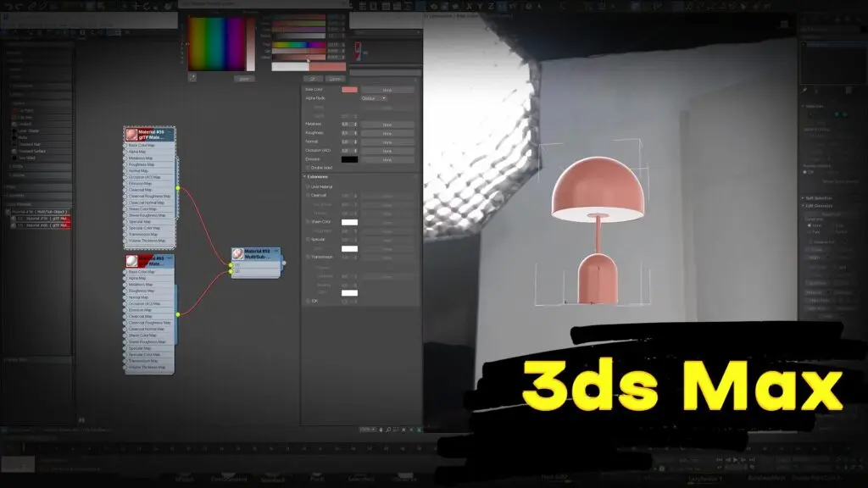Click the output socket of Material #59 node
868x488 pixels.
tap(178, 189)
